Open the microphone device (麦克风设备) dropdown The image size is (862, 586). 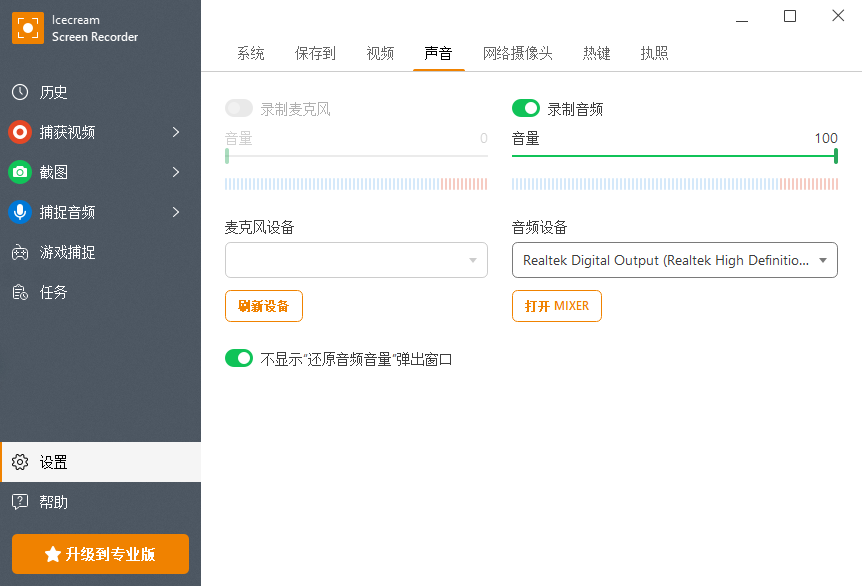[356, 260]
